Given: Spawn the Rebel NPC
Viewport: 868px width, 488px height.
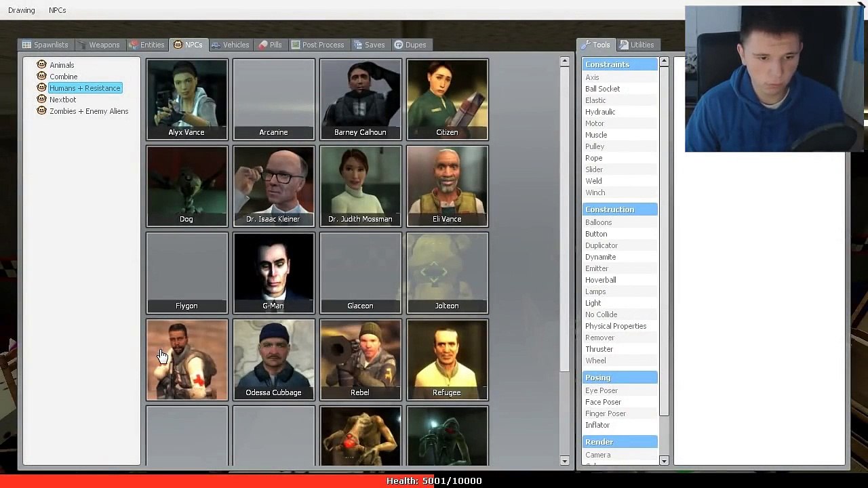Looking at the screenshot, I should click(360, 359).
